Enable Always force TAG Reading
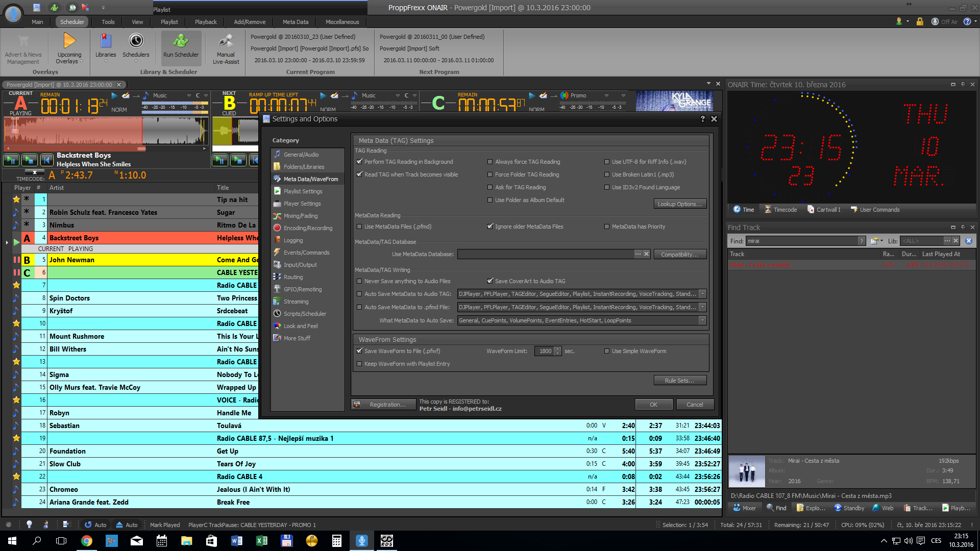Viewport: 980px width, 551px height. [490, 162]
